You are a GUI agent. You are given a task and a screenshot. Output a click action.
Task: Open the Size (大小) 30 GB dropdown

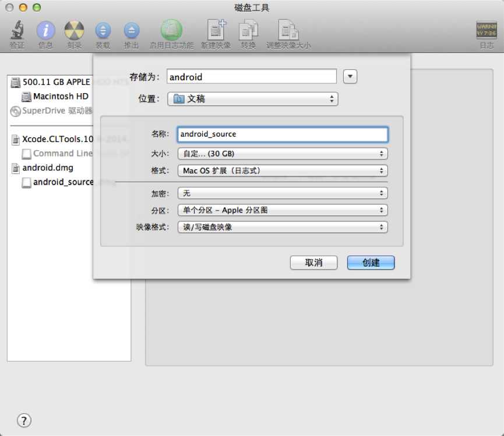pos(283,154)
